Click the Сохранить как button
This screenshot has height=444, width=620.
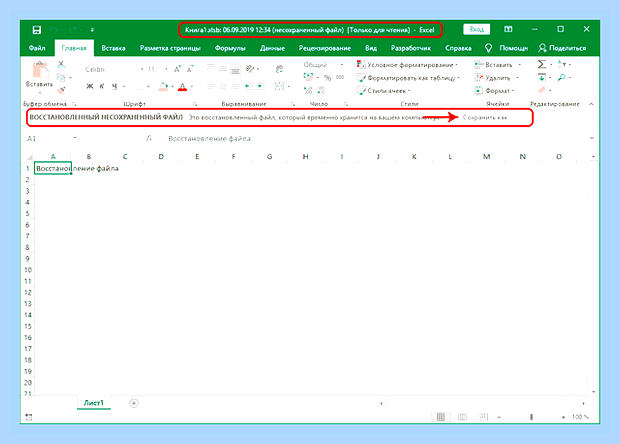tap(485, 117)
